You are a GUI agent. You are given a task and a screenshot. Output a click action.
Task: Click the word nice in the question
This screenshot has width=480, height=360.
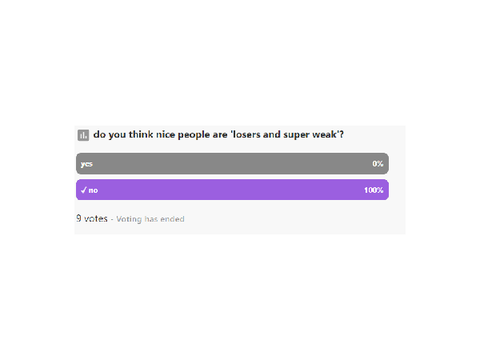(x=166, y=135)
